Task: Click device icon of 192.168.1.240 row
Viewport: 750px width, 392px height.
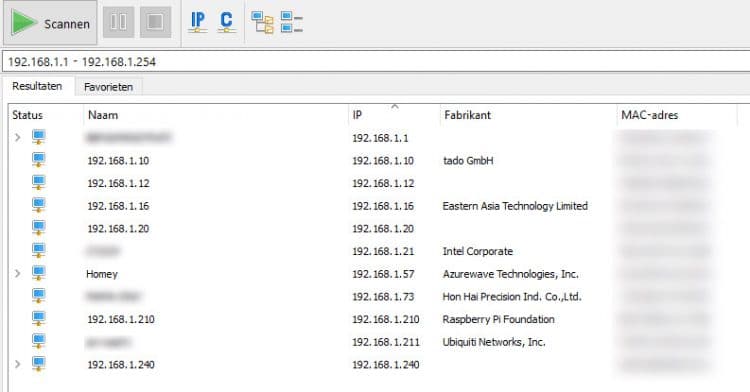Action: (x=39, y=364)
